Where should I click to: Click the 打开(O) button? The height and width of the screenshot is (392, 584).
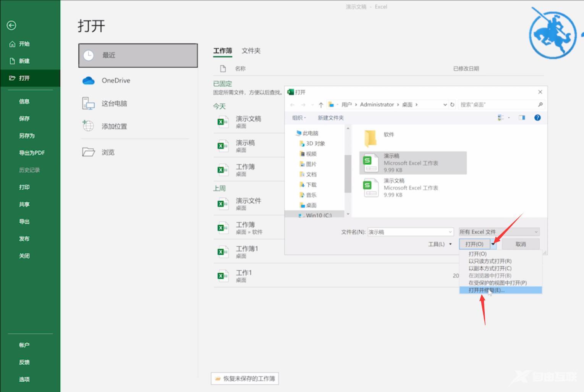(474, 244)
